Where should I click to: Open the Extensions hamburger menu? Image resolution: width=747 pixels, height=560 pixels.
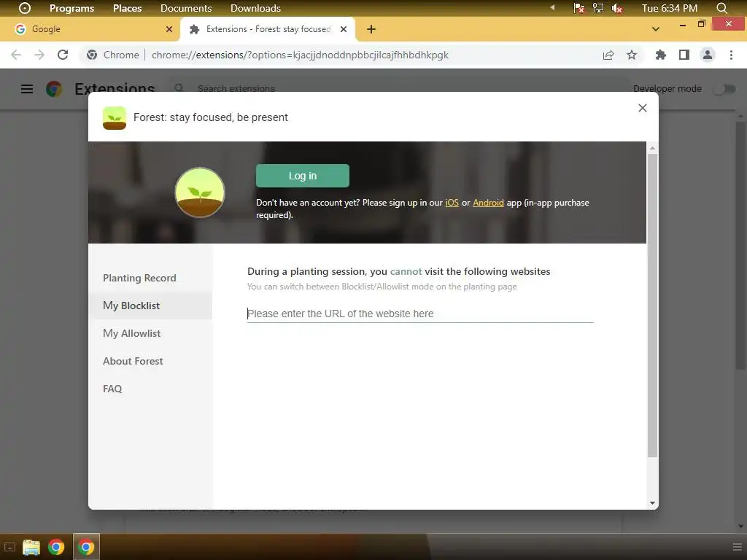pyautogui.click(x=27, y=89)
